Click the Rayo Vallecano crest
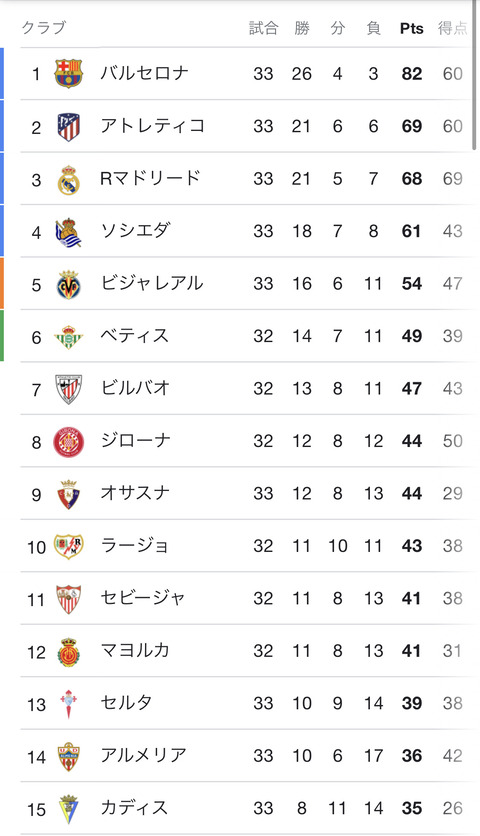This screenshot has height=836, width=480. coord(68,546)
